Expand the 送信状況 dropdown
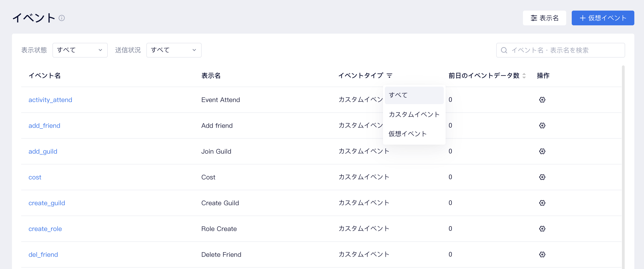The height and width of the screenshot is (269, 644). (x=174, y=50)
